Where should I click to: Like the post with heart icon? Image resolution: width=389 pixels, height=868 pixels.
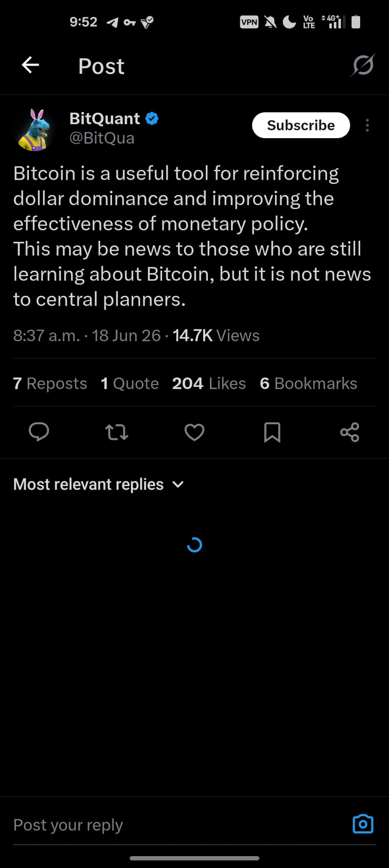195,432
